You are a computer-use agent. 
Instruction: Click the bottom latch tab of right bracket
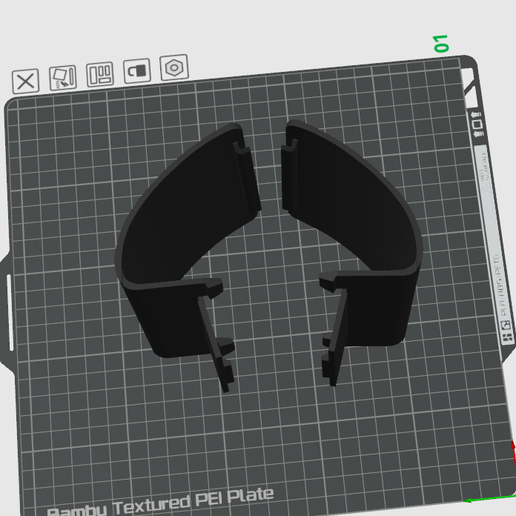329,368
